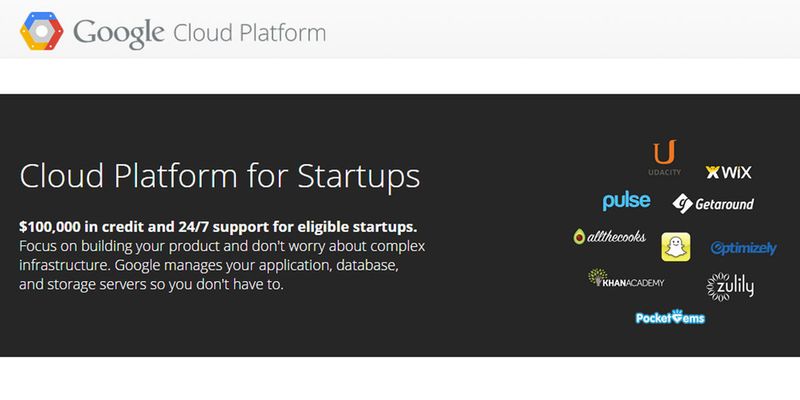Click the Udacity logo
800x400 pixels.
664,158
